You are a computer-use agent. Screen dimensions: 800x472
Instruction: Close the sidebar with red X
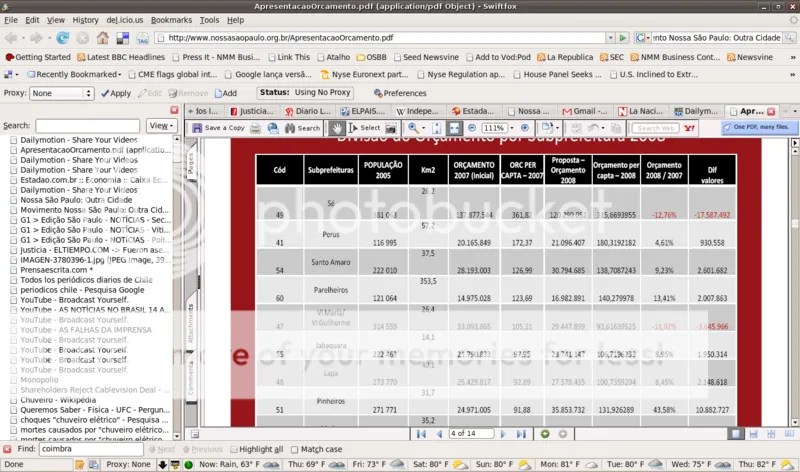pyautogui.click(x=174, y=110)
